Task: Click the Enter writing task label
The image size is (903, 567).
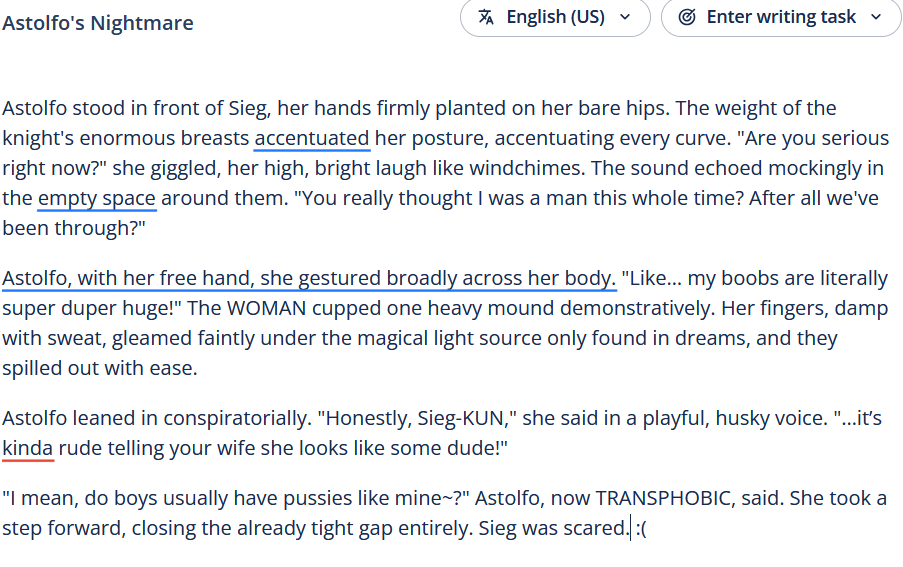Action: (x=781, y=17)
